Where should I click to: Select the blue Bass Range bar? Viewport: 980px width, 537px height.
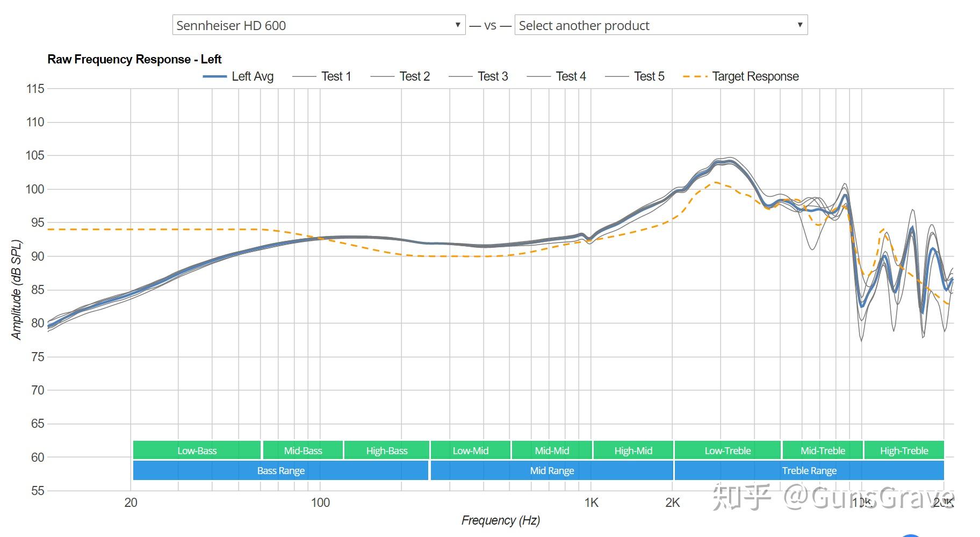(281, 470)
